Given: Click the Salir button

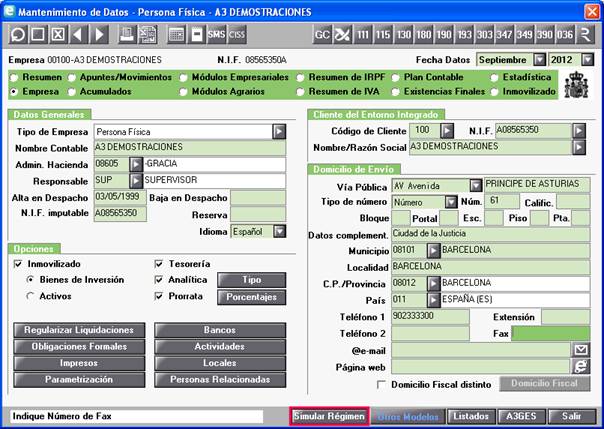Looking at the screenshot, I should tap(571, 416).
